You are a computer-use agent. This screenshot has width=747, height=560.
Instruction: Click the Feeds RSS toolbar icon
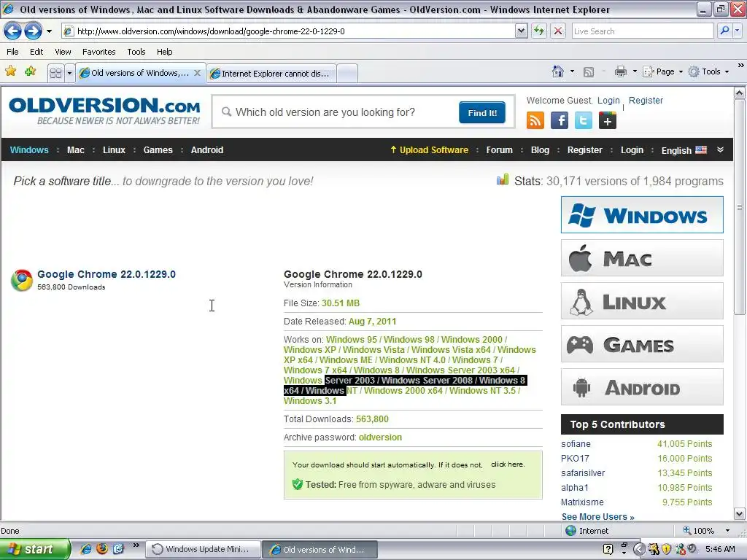tap(589, 72)
